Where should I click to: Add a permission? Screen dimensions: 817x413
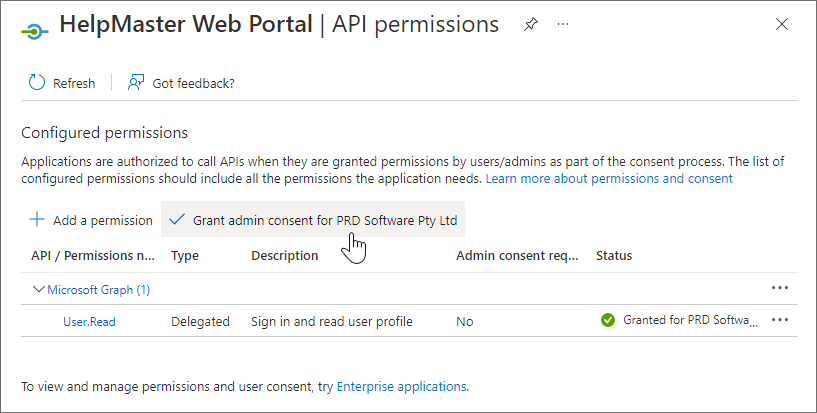click(x=91, y=220)
